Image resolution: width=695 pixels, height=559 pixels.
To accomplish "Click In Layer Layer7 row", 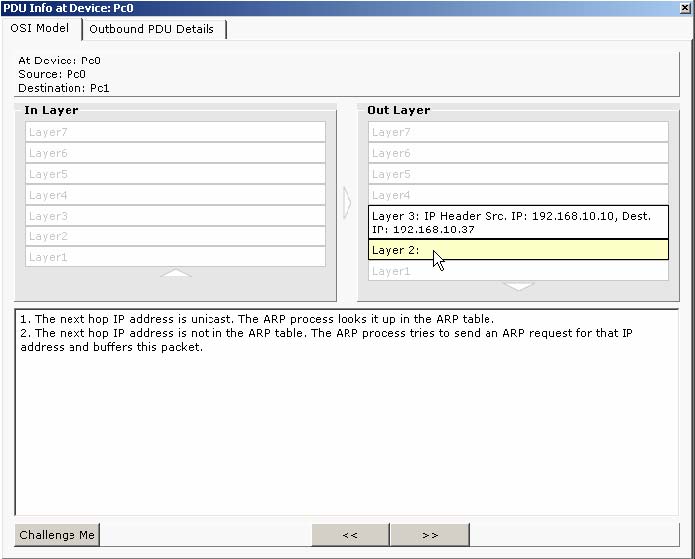I will 175,132.
